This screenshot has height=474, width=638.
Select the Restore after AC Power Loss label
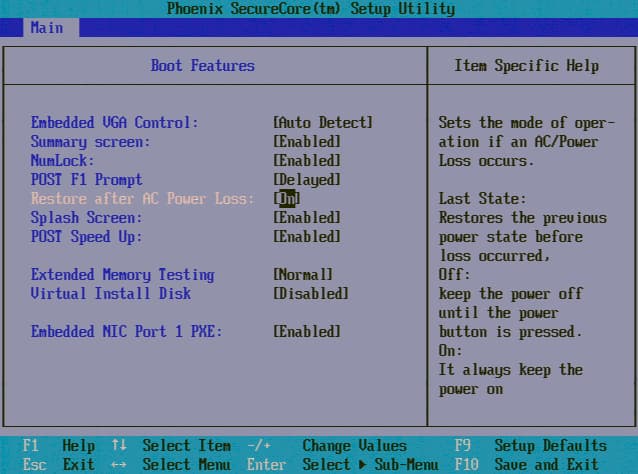(x=142, y=199)
